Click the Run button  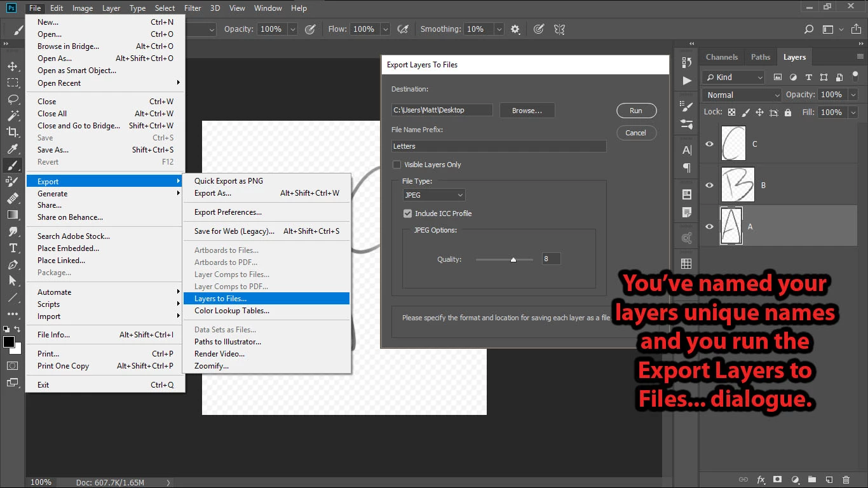click(x=636, y=111)
